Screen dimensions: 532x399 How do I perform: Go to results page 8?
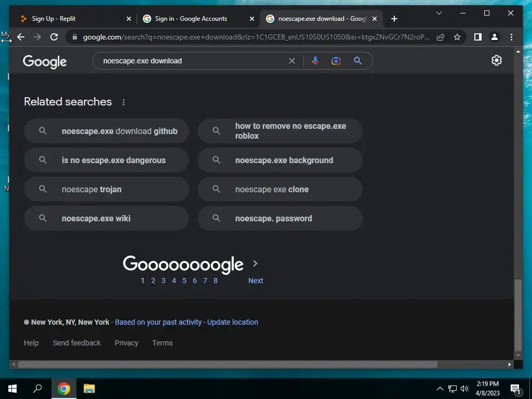216,281
